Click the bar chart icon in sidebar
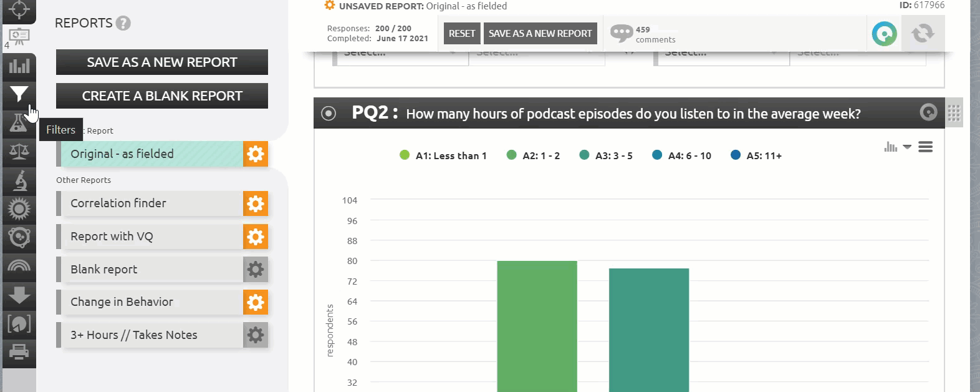 point(19,66)
